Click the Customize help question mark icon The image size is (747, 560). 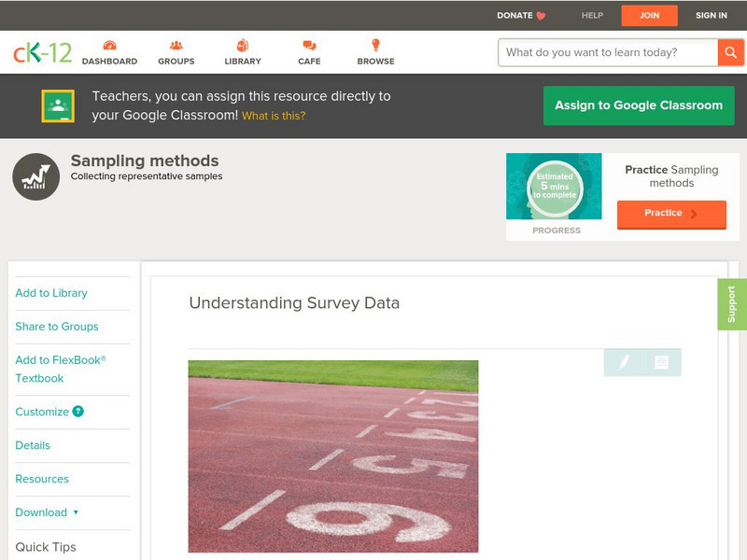pos(78,412)
